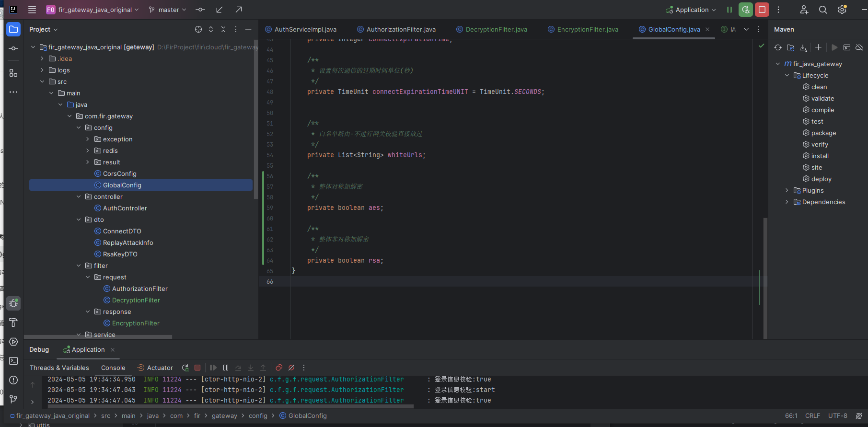Screen dimensions: 868x427
Task: Expand the logs folder
Action: pyautogui.click(x=42, y=70)
